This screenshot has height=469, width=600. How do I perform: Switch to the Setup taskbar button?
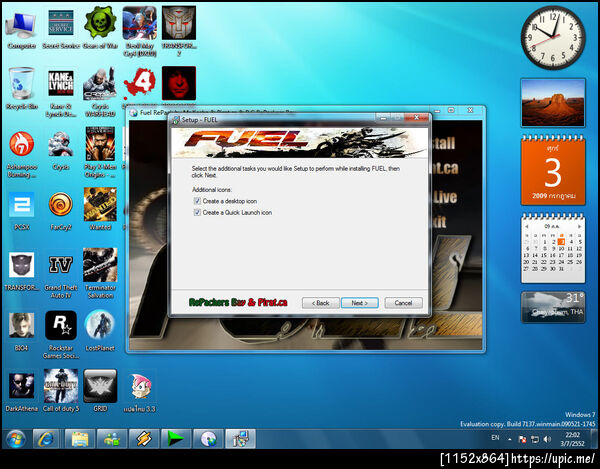pos(240,439)
